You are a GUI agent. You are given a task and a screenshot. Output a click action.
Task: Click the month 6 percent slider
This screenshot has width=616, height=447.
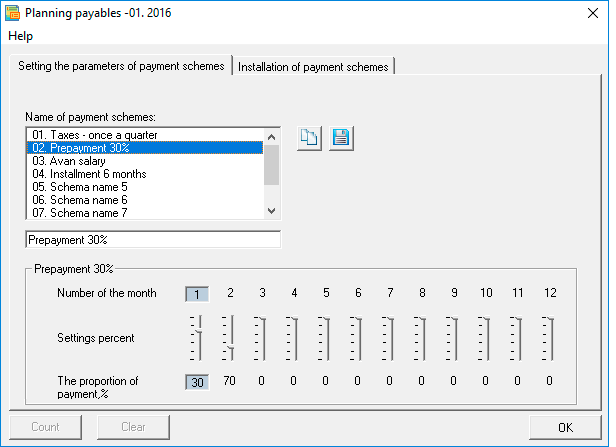[x=357, y=338]
